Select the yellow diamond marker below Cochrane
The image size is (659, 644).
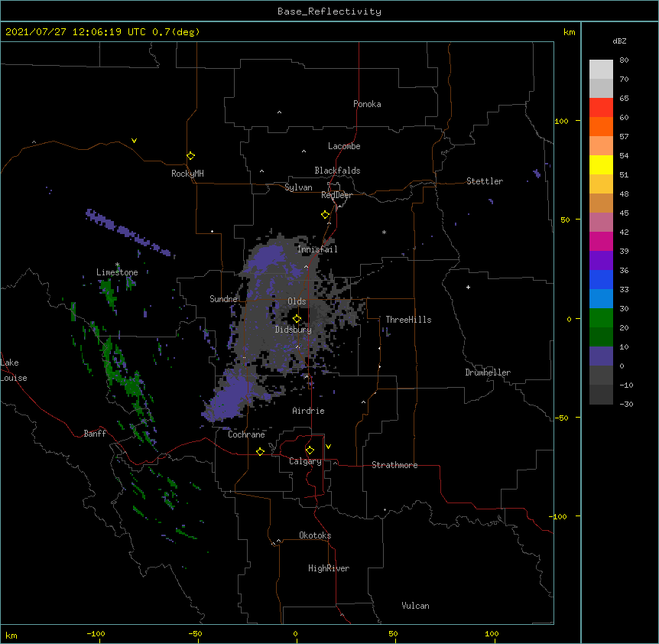260,451
